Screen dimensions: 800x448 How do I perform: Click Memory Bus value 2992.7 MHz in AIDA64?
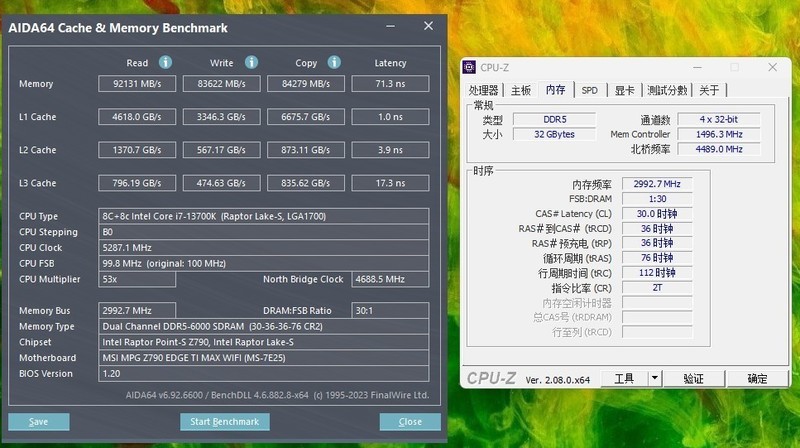pyautogui.click(x=137, y=310)
